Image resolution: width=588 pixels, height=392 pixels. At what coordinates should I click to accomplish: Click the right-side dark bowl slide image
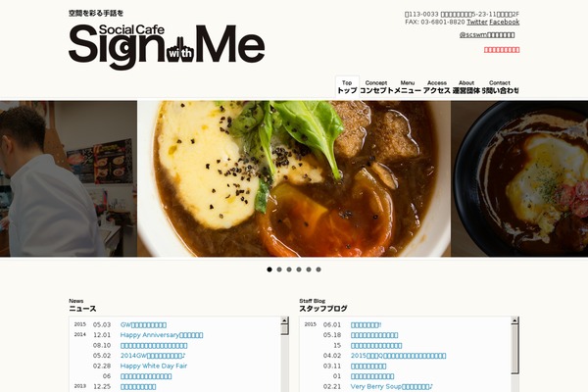coord(519,179)
